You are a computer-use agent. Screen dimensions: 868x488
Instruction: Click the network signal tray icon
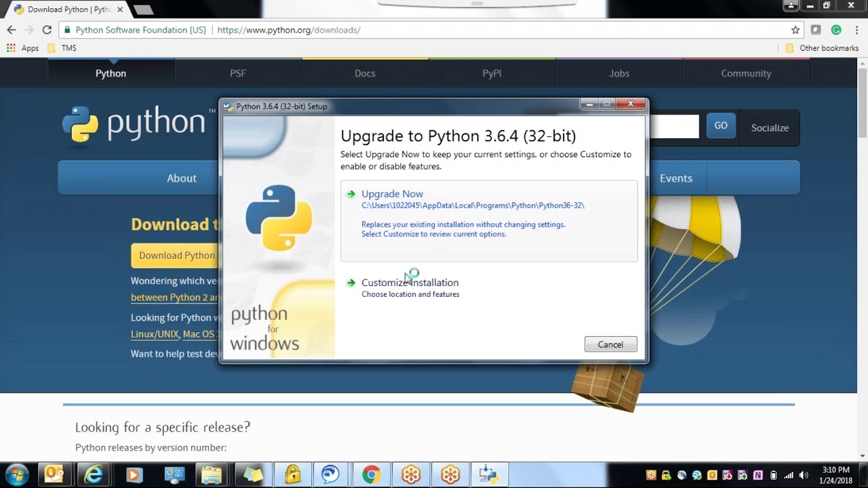tap(789, 475)
